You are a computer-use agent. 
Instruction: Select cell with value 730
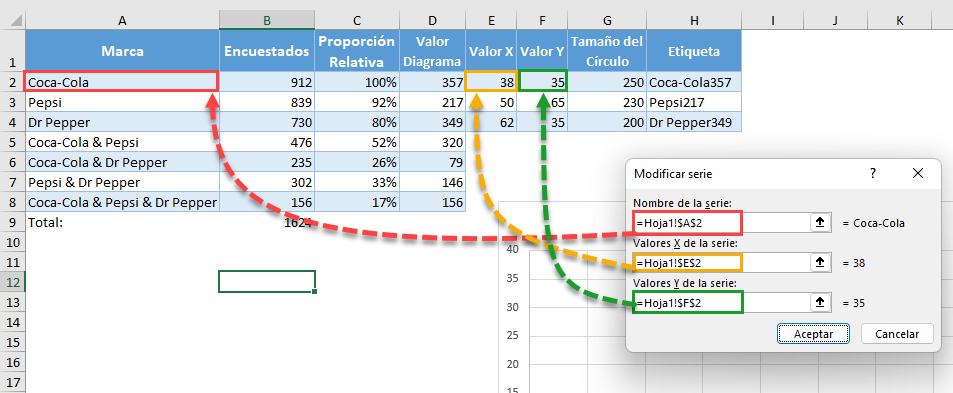pos(267,122)
